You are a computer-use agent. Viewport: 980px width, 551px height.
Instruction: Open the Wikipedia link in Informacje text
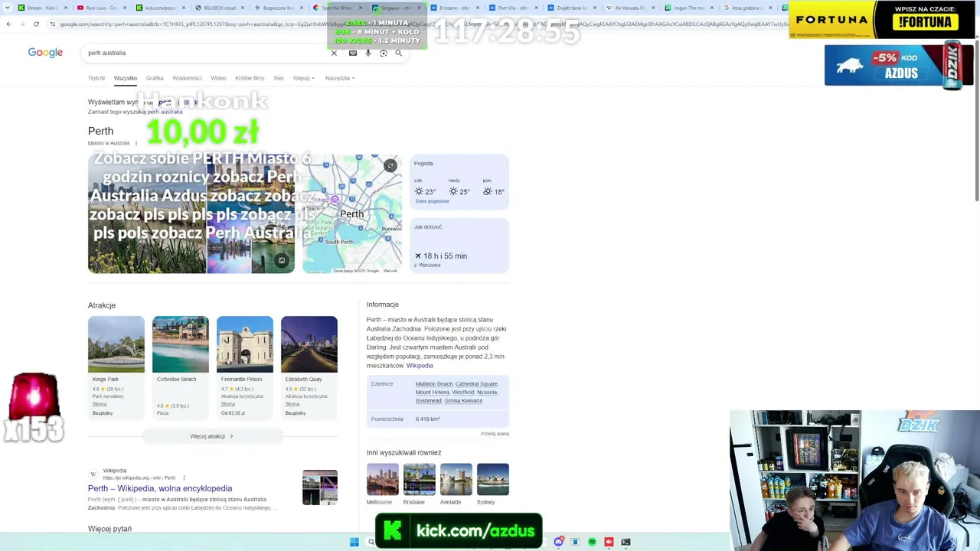point(420,366)
